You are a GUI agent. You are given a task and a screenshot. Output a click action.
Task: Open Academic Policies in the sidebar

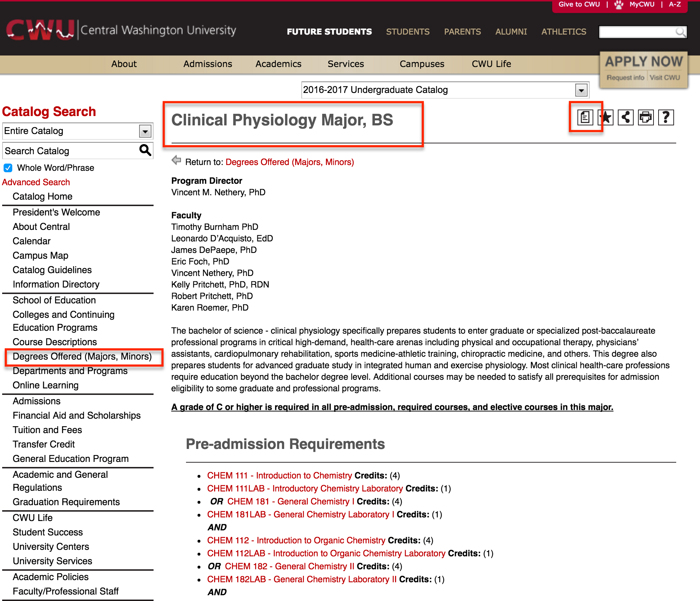point(50,577)
